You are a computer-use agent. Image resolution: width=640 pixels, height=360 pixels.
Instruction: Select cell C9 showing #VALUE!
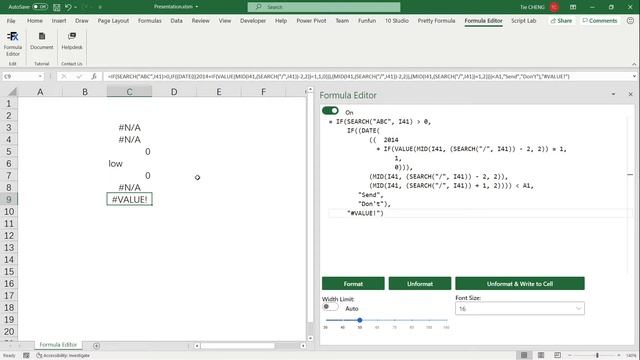point(129,199)
